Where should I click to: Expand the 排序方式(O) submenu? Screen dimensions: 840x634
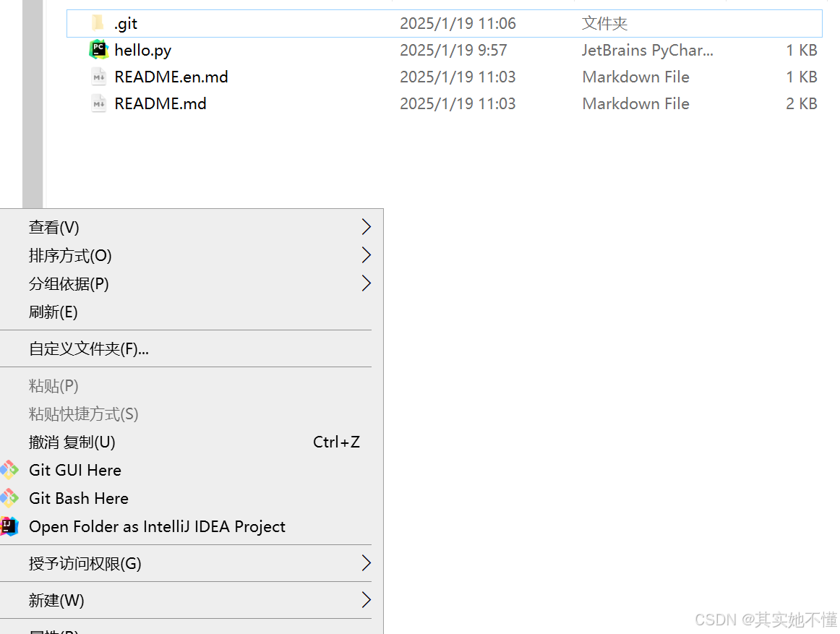(x=69, y=255)
